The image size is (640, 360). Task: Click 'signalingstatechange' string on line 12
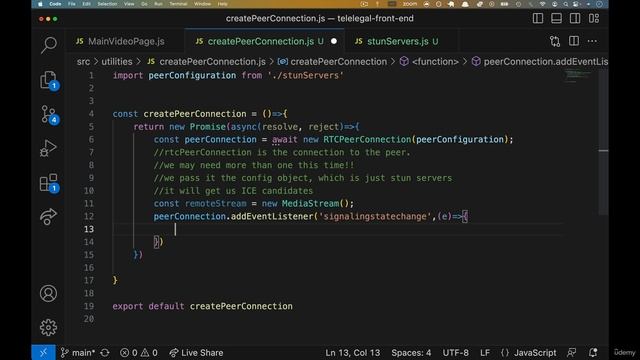coord(375,216)
